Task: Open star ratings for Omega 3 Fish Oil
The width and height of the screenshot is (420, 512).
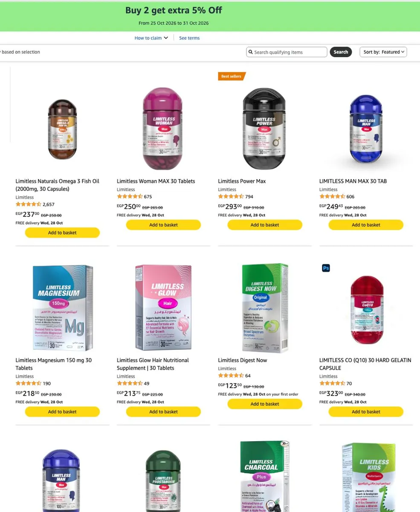Action: [x=29, y=204]
